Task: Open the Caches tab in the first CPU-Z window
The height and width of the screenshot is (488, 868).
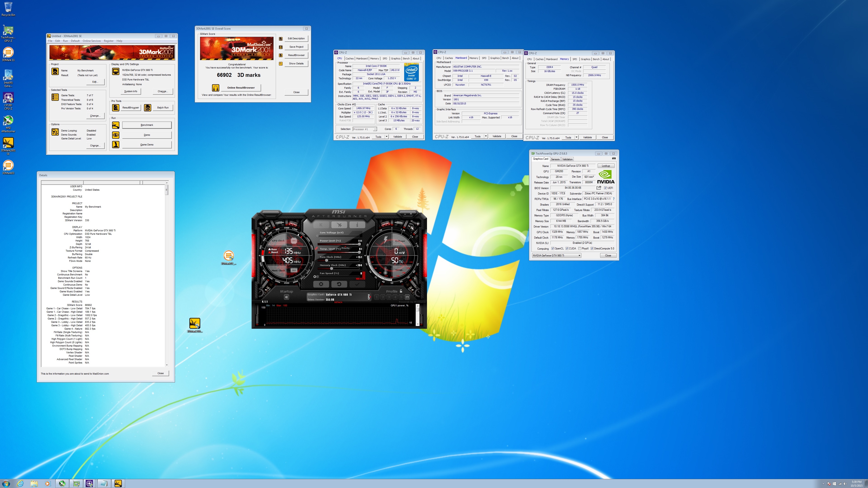Action: pos(350,58)
